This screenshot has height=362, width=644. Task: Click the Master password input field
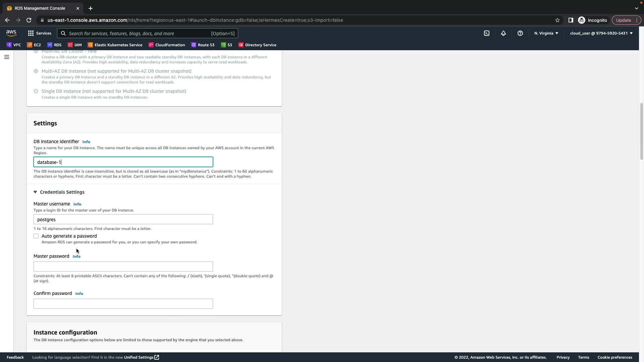pos(123,266)
